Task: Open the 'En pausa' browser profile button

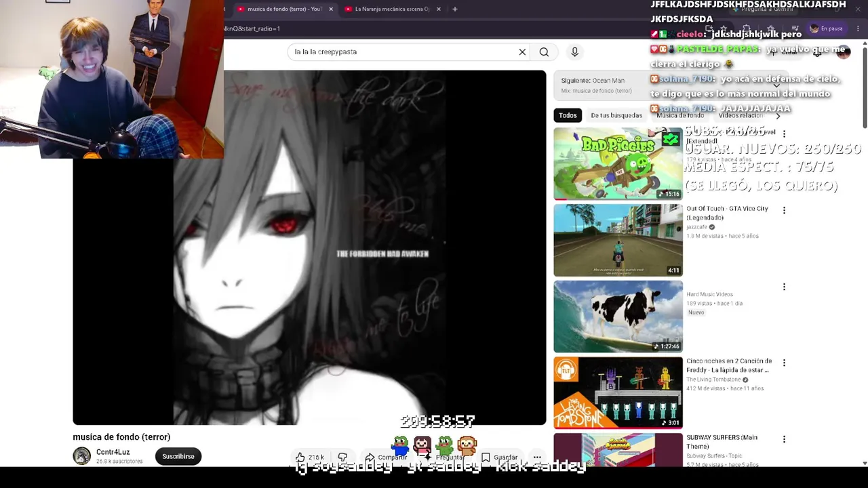Action: pyautogui.click(x=827, y=28)
